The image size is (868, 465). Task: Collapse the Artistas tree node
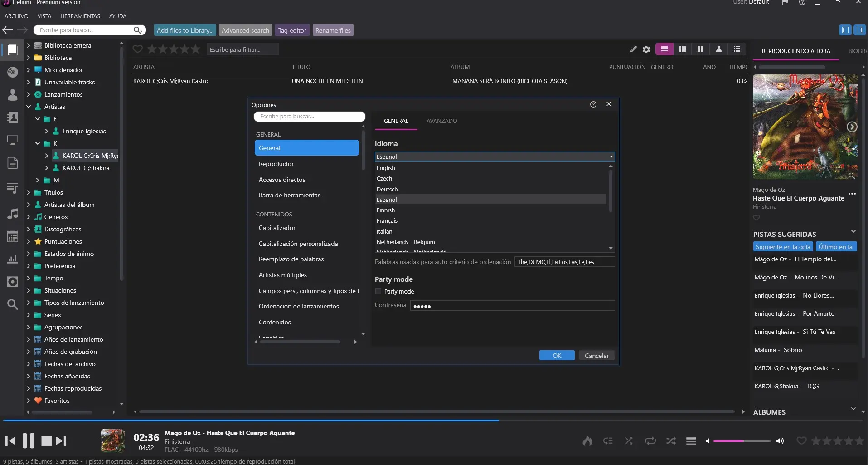[x=29, y=107]
